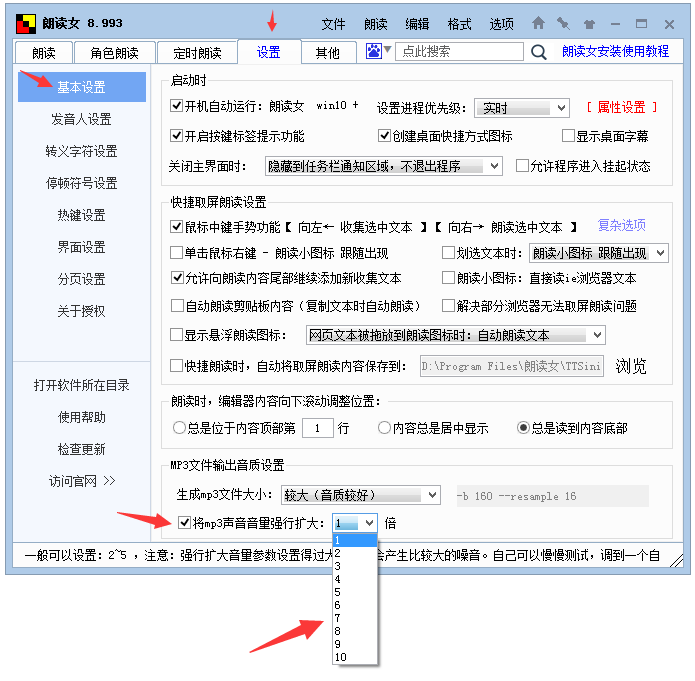Choose 10 in volume multiplier list

tap(355, 657)
